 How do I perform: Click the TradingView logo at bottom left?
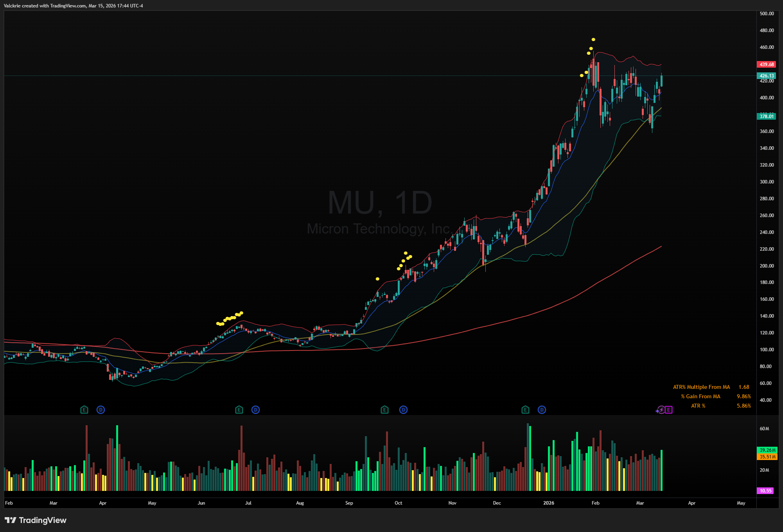pos(36,520)
